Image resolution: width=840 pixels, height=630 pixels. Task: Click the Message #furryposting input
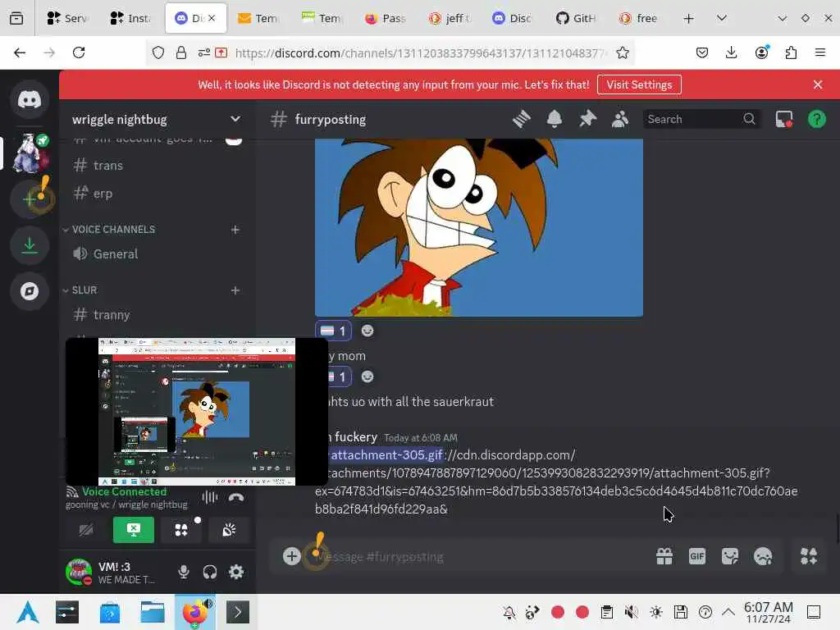pyautogui.click(x=477, y=557)
